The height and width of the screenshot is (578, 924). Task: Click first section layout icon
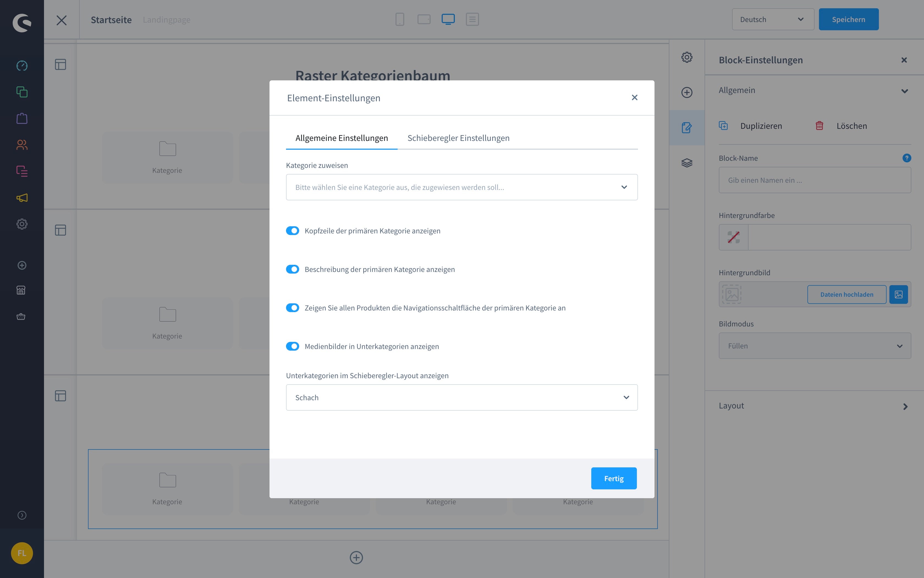click(60, 64)
